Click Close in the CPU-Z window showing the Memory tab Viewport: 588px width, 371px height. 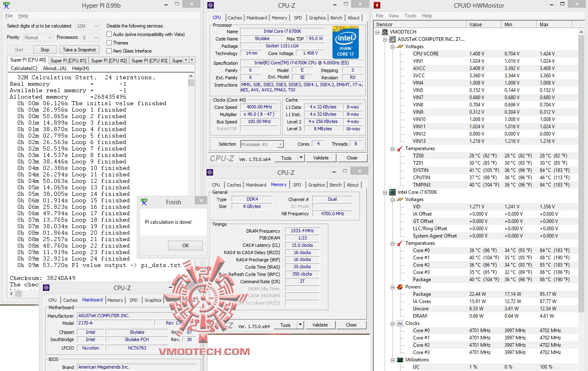click(351, 325)
